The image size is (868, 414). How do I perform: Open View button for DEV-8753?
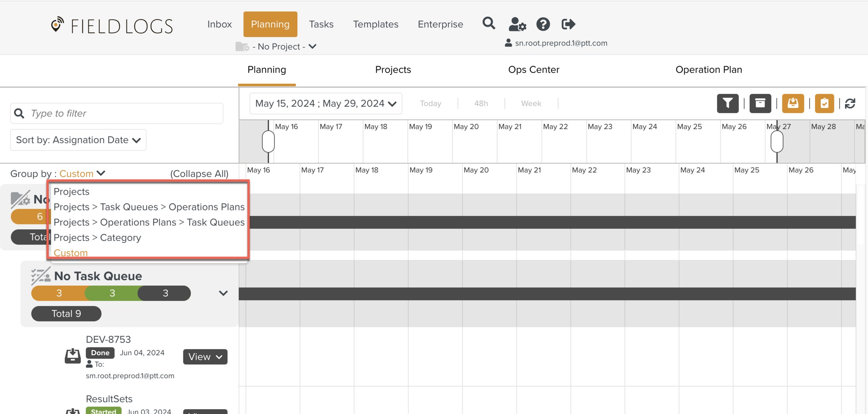205,357
